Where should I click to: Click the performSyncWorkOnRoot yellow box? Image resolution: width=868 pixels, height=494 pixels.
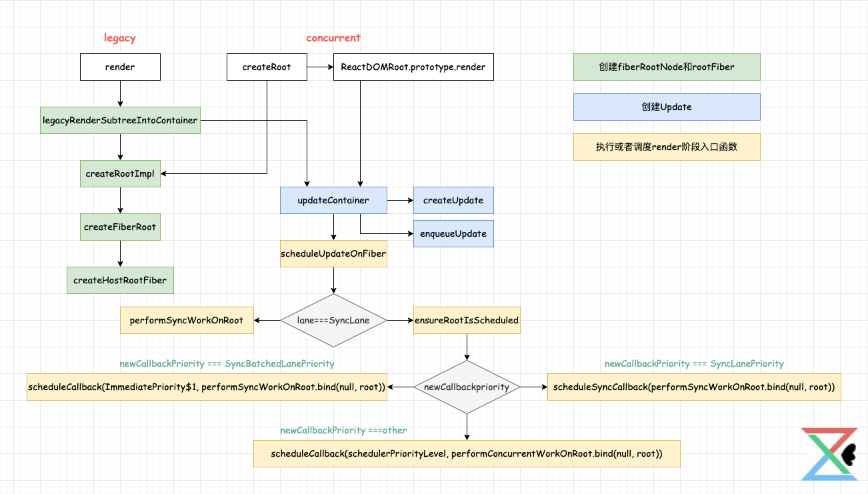(187, 321)
